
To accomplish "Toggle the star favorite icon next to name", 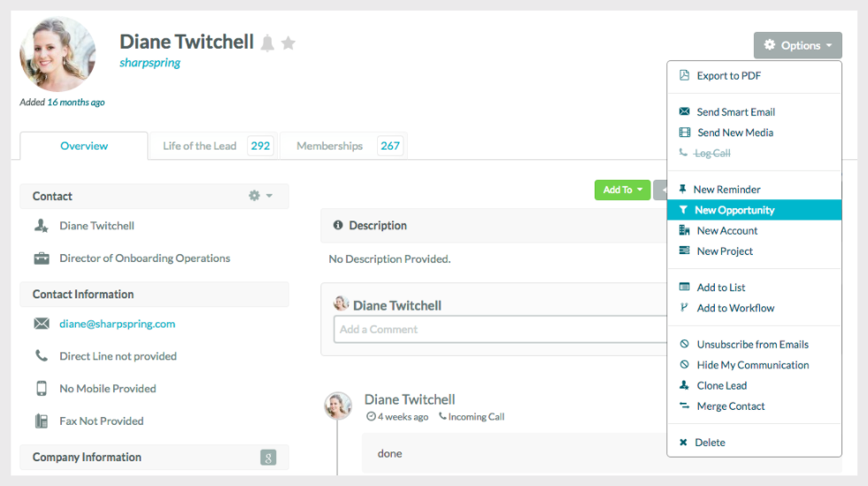I will click(288, 42).
